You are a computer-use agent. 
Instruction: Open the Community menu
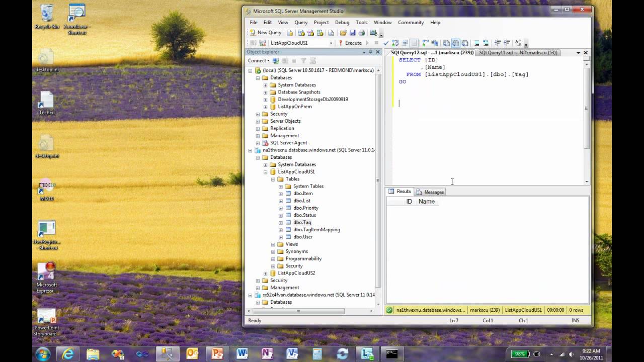(411, 23)
